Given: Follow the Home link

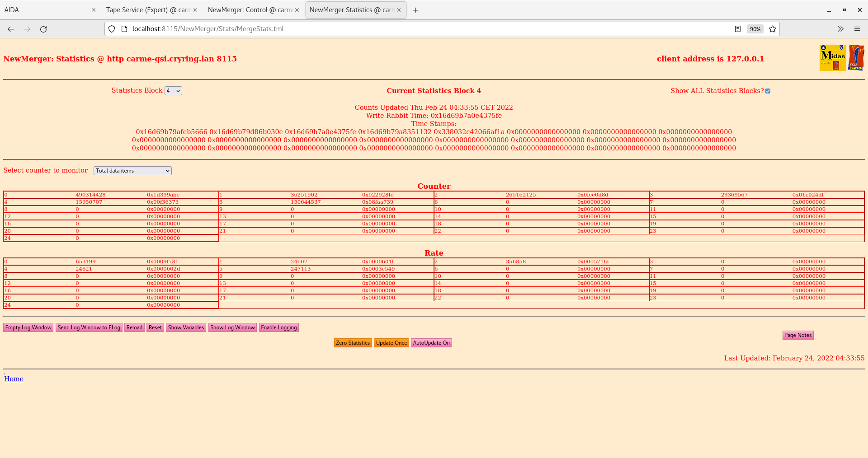Looking at the screenshot, I should point(14,379).
